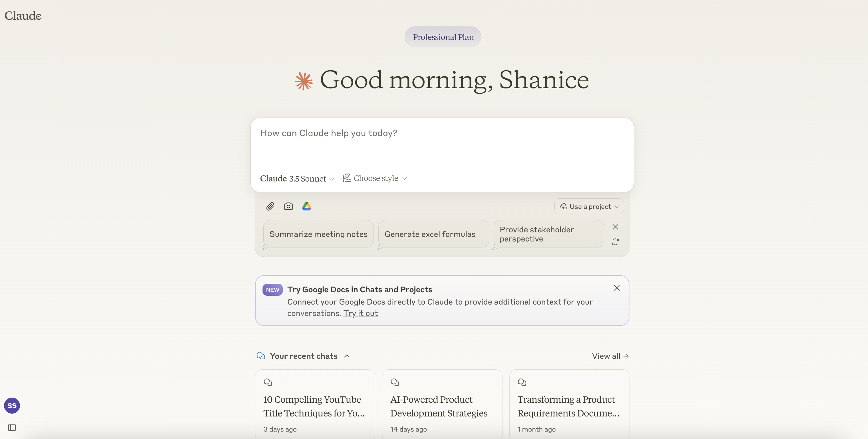Close the Google Docs announcement banner
This screenshot has width=868, height=439.
click(x=617, y=288)
